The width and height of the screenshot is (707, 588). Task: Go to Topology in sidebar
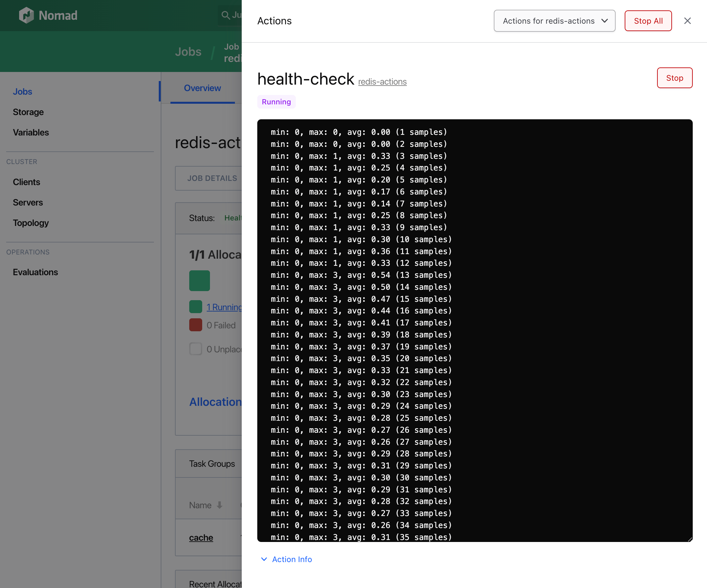tap(31, 223)
